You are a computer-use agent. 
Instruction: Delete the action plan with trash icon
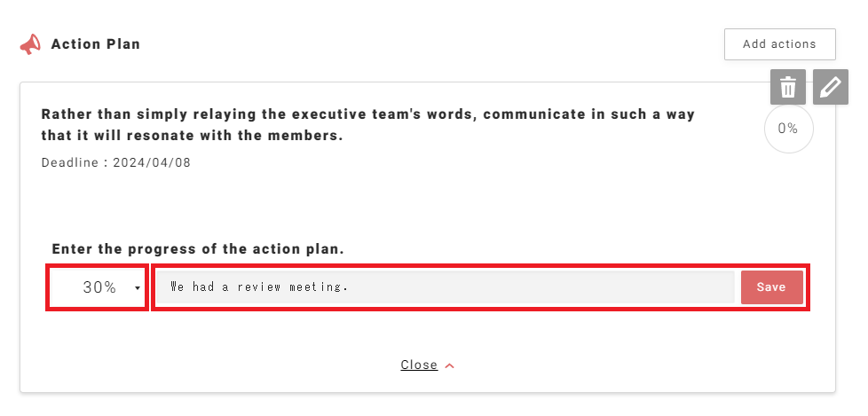(x=787, y=87)
